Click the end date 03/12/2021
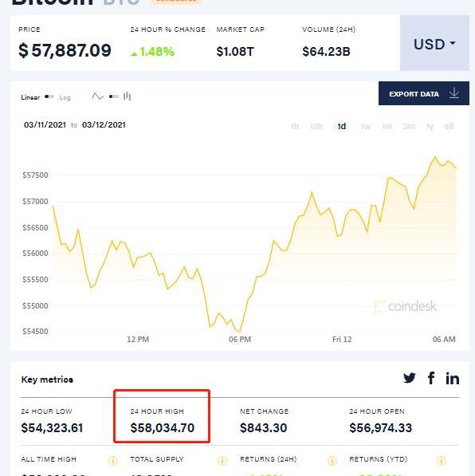This screenshot has width=475, height=476. 104,125
